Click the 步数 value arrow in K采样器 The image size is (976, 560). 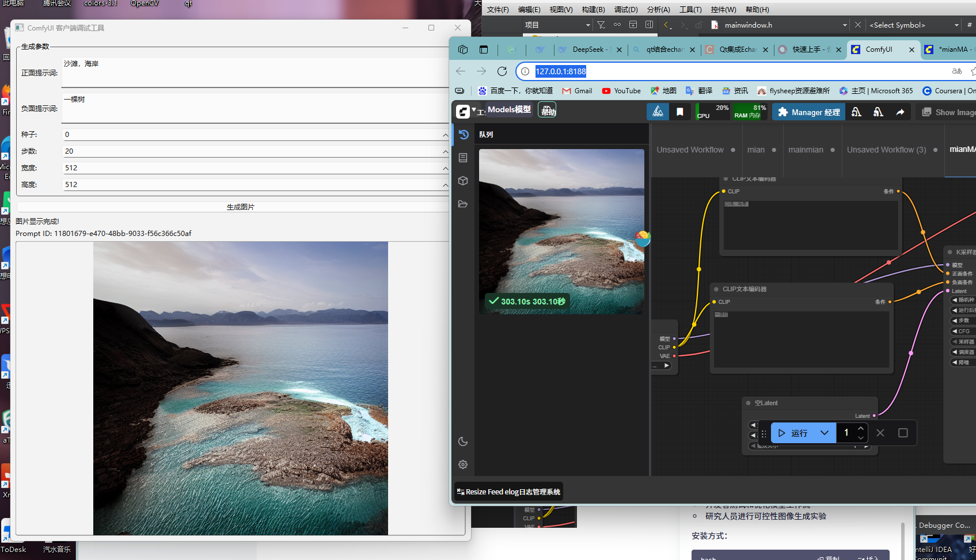(x=954, y=321)
